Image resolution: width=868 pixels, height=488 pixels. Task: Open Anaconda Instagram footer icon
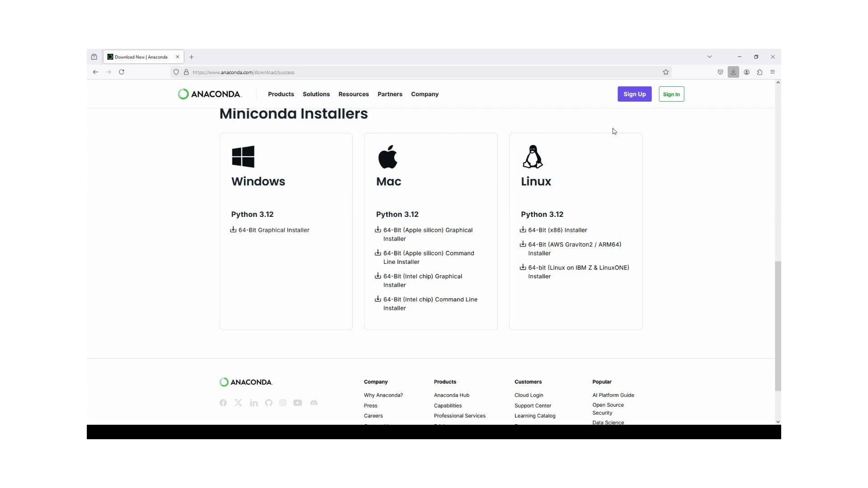(283, 403)
